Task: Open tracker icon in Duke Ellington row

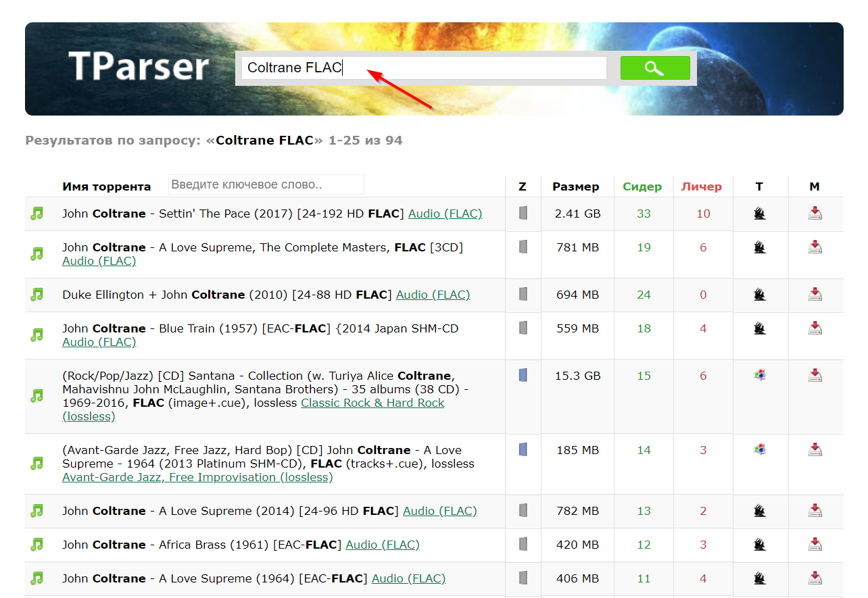Action: (x=760, y=295)
